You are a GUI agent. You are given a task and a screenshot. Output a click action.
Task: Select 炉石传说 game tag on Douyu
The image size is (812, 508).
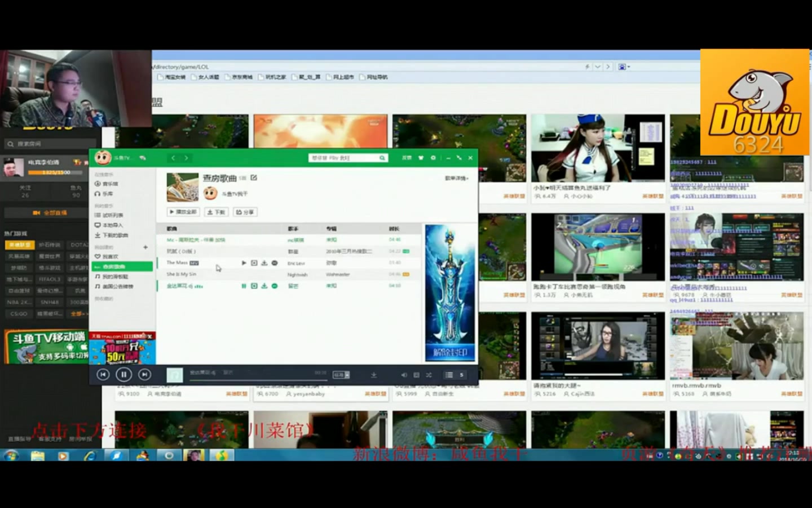click(49, 245)
